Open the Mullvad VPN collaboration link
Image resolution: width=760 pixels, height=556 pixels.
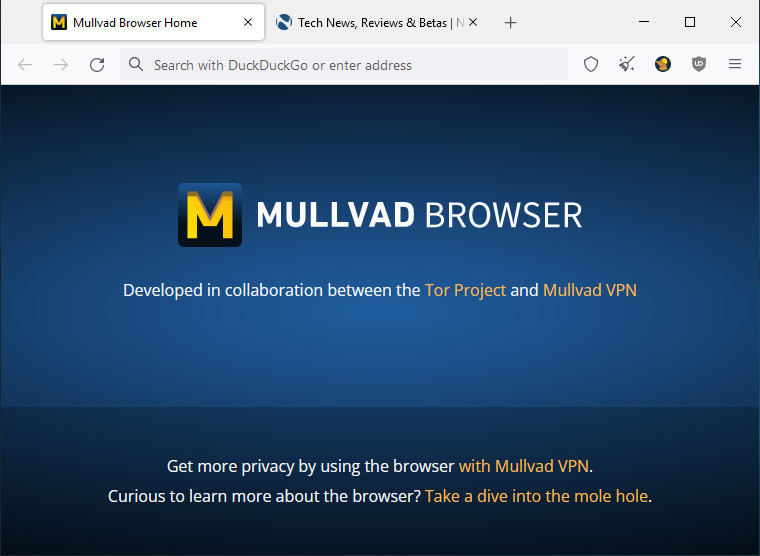pyautogui.click(x=589, y=290)
